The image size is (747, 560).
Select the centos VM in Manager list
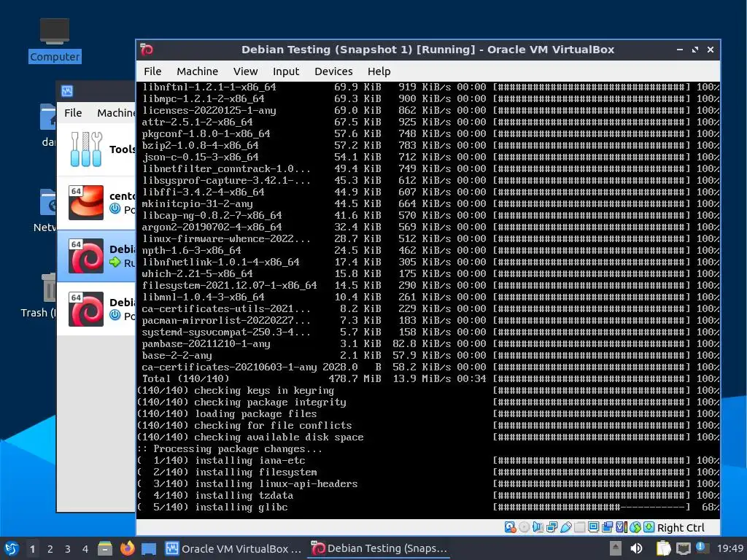coord(96,203)
